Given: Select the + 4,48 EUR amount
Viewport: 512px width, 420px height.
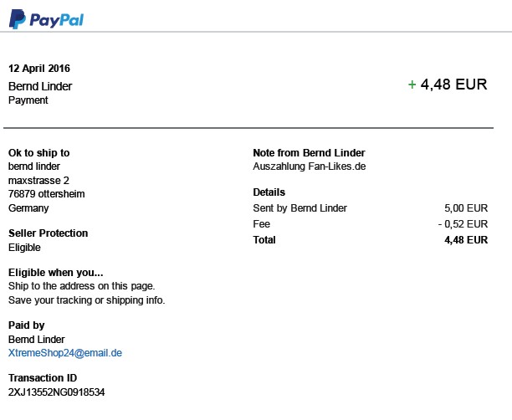Looking at the screenshot, I should [447, 85].
